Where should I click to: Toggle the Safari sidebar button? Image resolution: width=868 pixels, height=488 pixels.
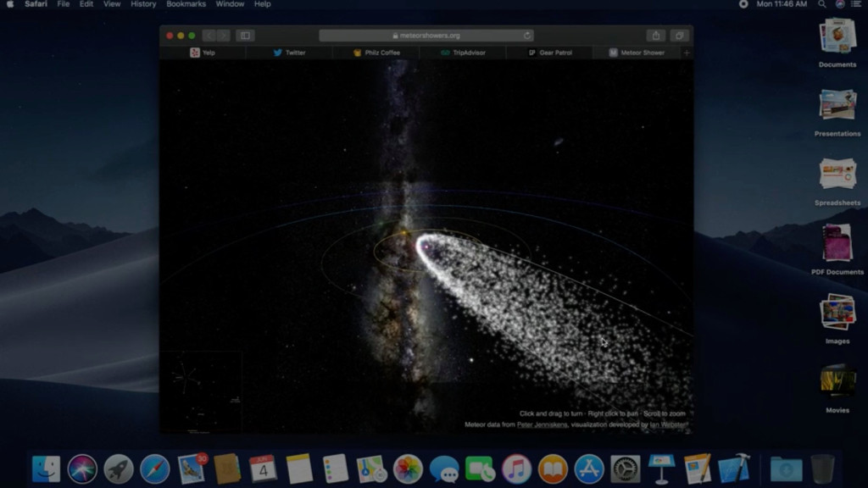[245, 36]
